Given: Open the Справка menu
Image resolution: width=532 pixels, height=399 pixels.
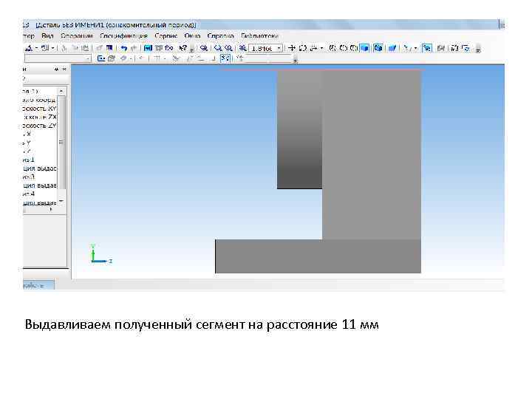Looking at the screenshot, I should click(220, 35).
